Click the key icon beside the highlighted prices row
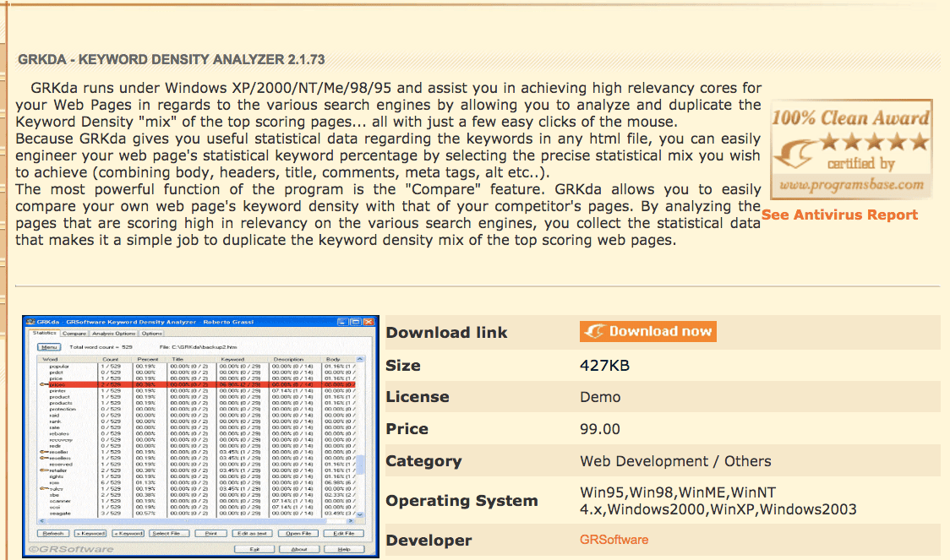950x560 pixels. tap(44, 384)
